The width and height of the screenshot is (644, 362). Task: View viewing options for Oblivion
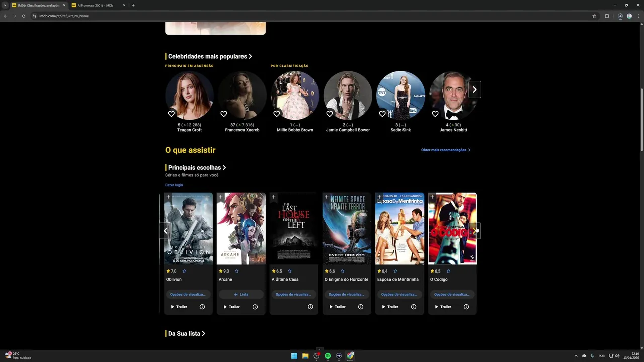(x=188, y=294)
